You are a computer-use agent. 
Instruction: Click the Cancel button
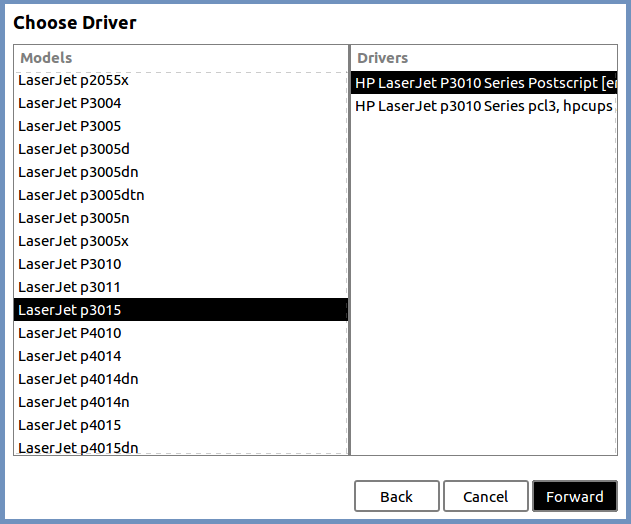click(486, 496)
